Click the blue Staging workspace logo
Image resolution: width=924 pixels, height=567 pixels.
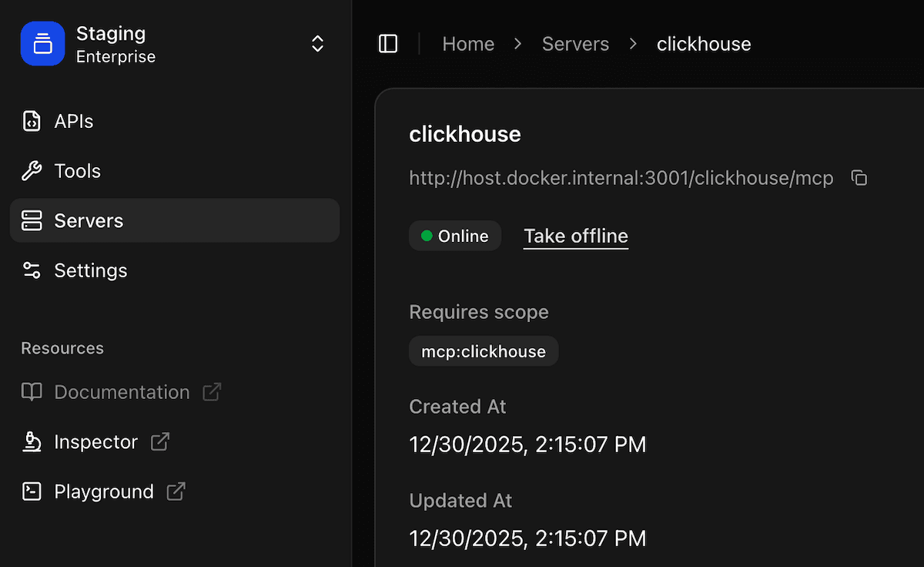pos(42,44)
